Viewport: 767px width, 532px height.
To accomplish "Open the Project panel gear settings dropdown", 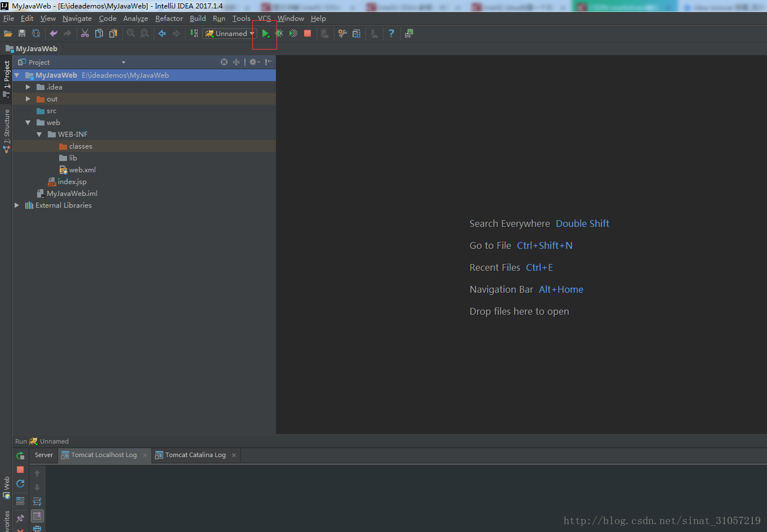I will point(255,62).
